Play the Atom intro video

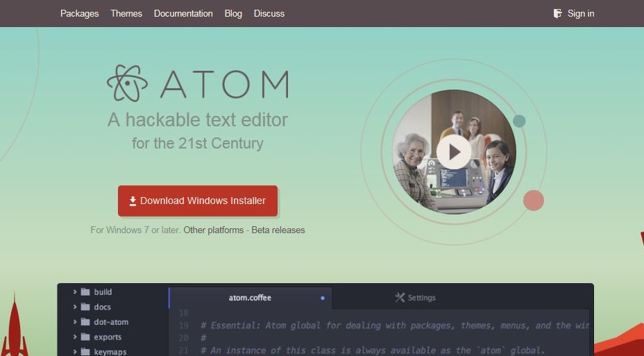454,152
